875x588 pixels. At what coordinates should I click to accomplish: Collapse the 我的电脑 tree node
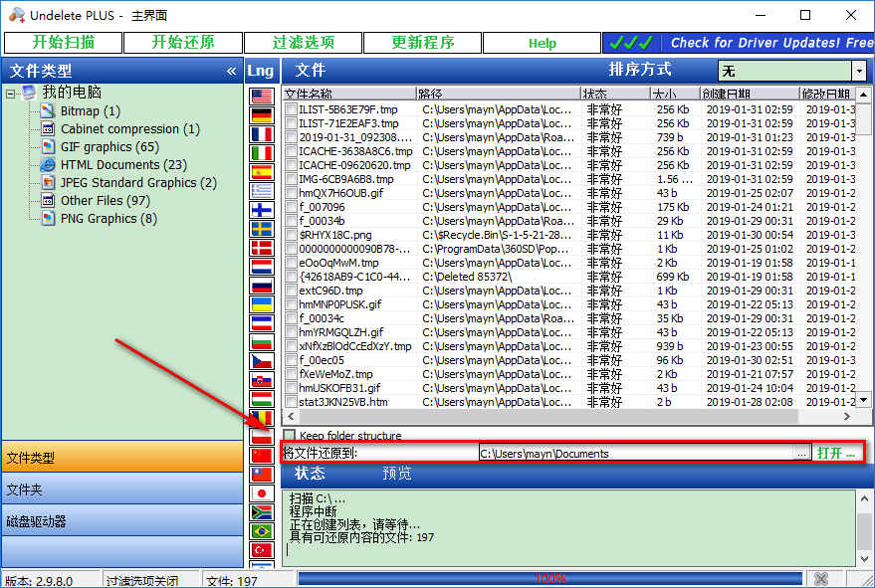point(11,94)
